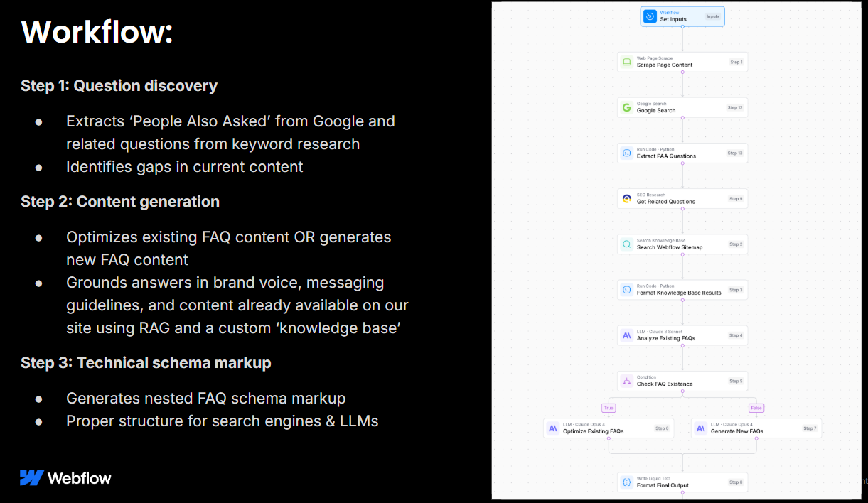Screen dimensions: 868x503
Task: Click the Step 2 badge on Search Webflow Sitemap
Action: (x=736, y=244)
